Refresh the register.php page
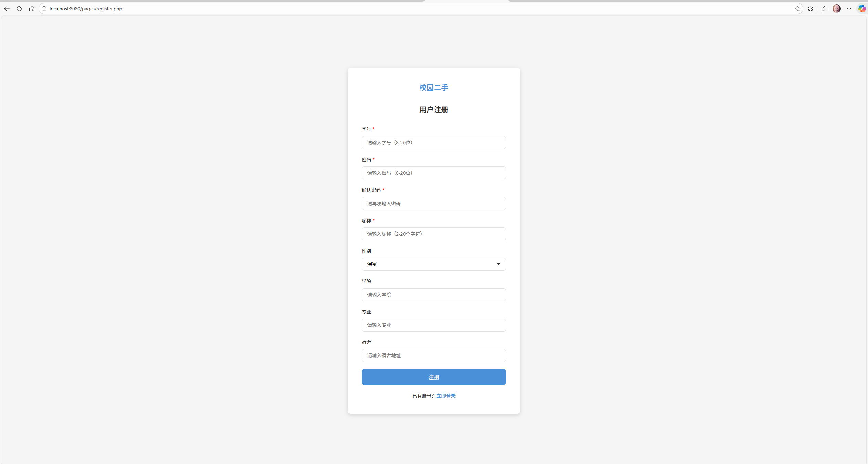The height and width of the screenshot is (464, 868). pyautogui.click(x=19, y=9)
